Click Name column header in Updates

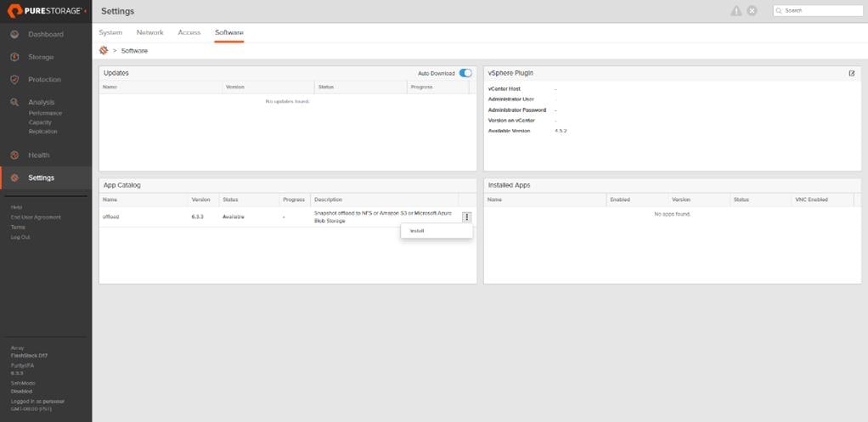(110, 87)
